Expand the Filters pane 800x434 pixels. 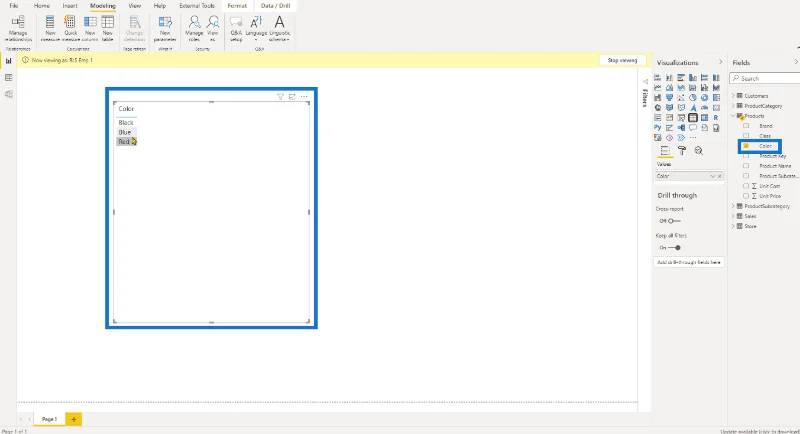645,82
